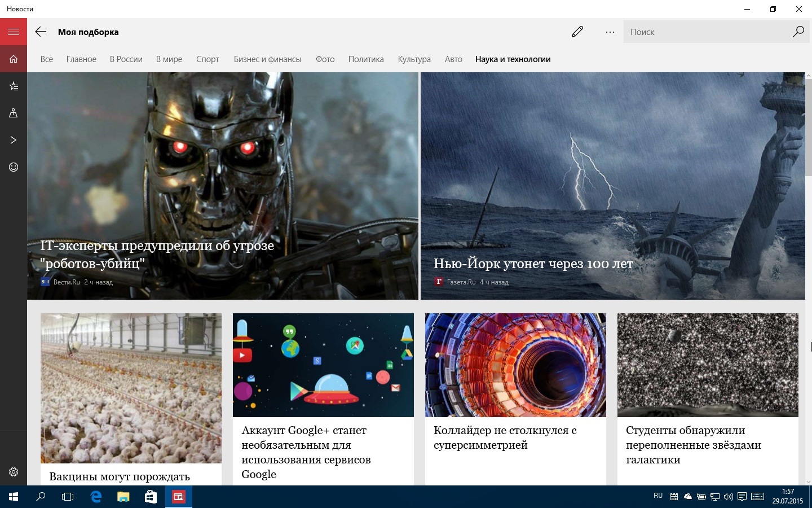812x508 pixels.
Task: Open the hamburger menu
Action: point(14,32)
